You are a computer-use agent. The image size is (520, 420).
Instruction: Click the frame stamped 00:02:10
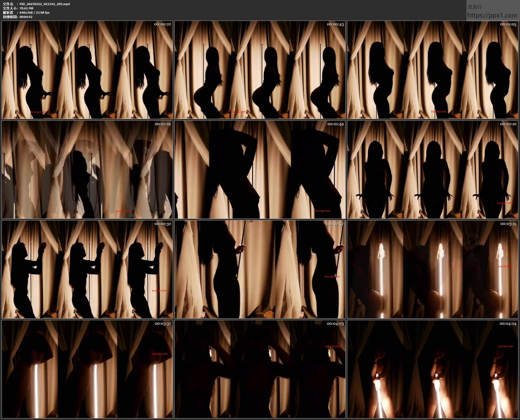tap(433, 170)
